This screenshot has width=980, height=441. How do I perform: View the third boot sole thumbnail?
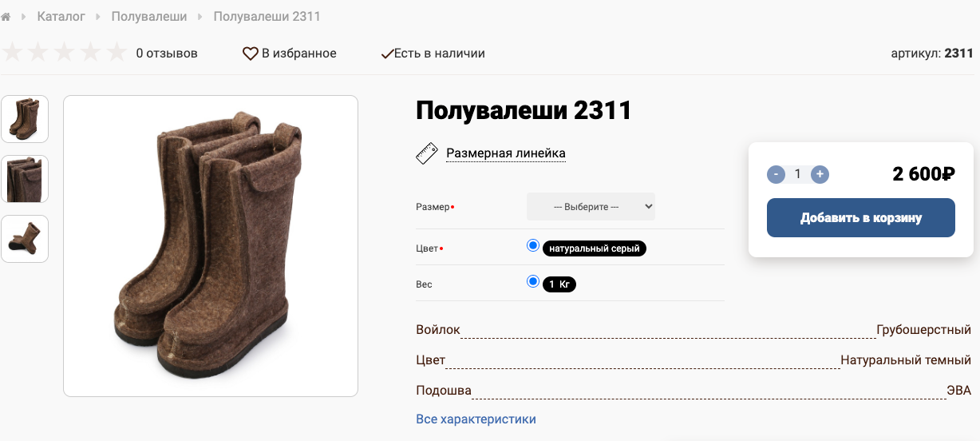pos(25,239)
